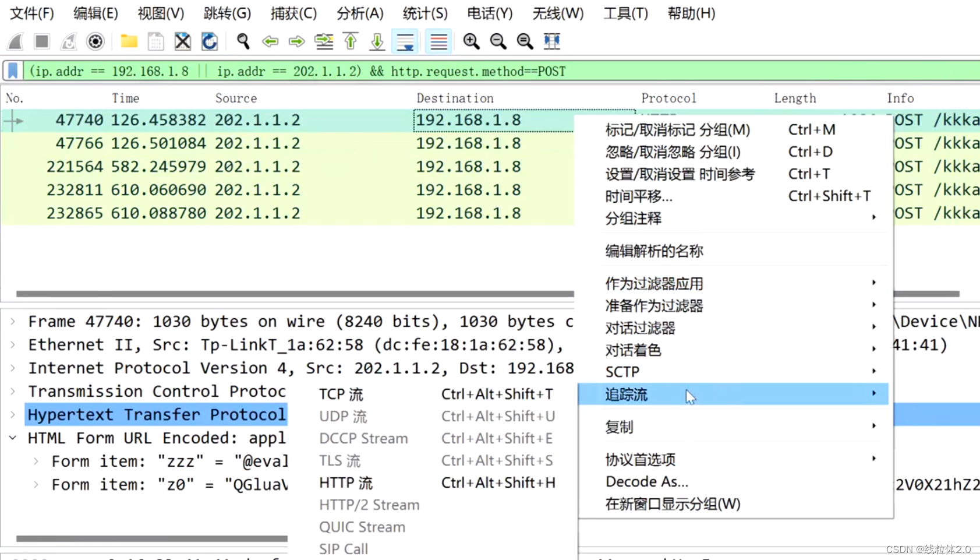This screenshot has width=980, height=560.
Task: Open the filter bookmark icon
Action: pyautogui.click(x=13, y=71)
